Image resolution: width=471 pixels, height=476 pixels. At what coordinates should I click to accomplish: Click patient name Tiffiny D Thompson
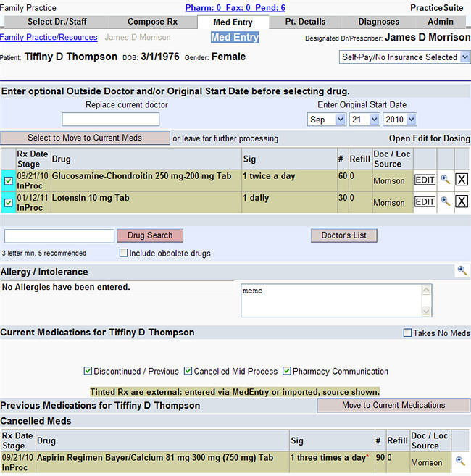[x=71, y=57]
